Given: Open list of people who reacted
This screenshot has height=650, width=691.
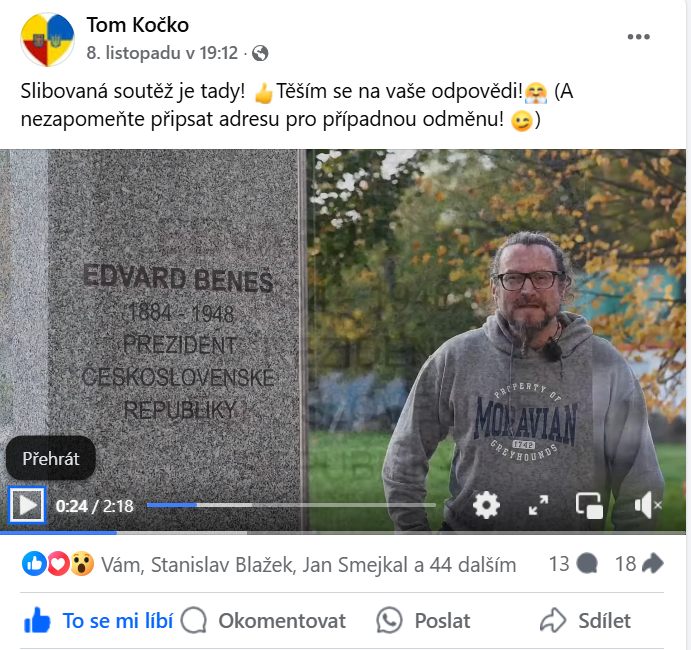Looking at the screenshot, I should pos(308,565).
